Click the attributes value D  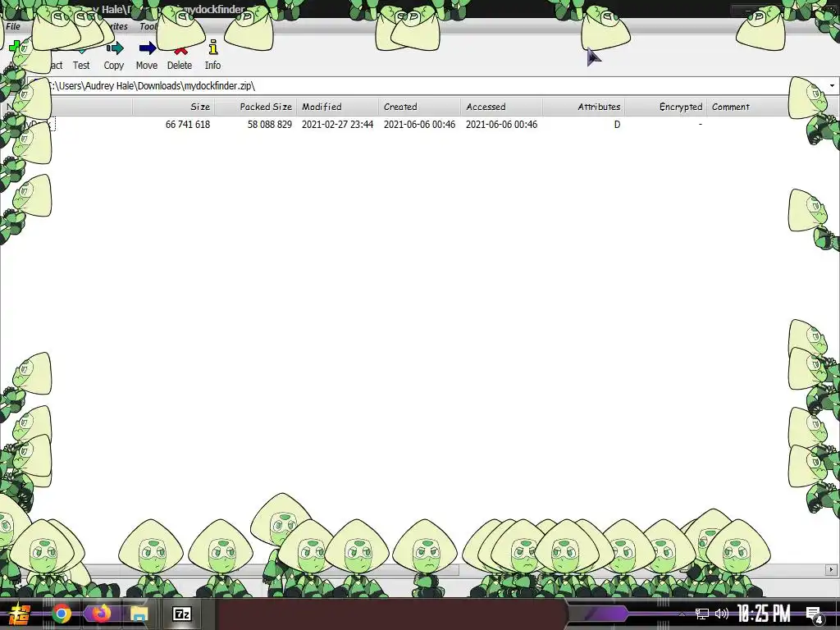[617, 125]
